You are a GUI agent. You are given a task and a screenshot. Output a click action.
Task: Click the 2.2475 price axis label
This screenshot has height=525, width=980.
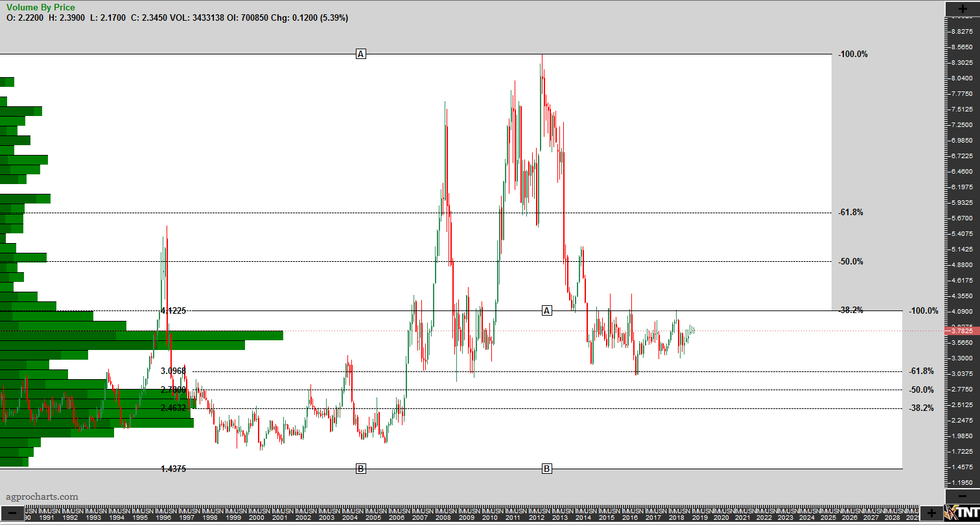pos(961,420)
